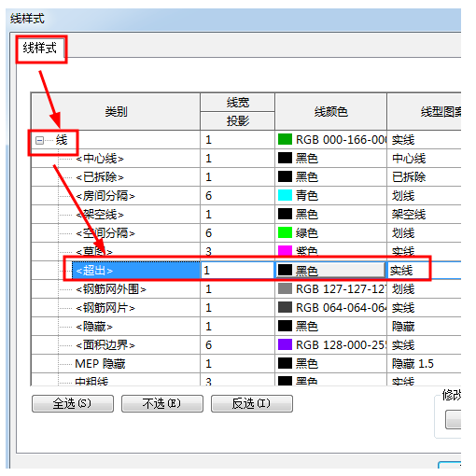Change the 绿色 color of <空间分隔>
The height and width of the screenshot is (476, 476).
[330, 233]
